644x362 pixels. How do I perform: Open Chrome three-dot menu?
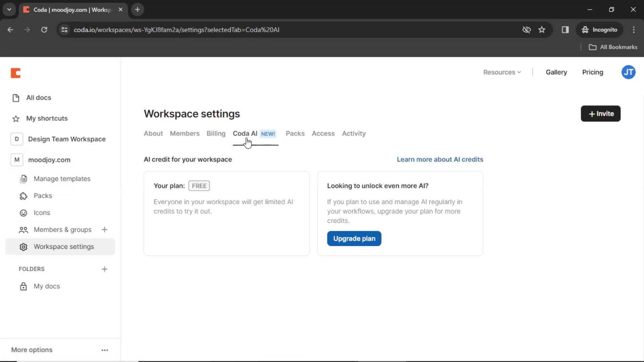[x=634, y=29]
